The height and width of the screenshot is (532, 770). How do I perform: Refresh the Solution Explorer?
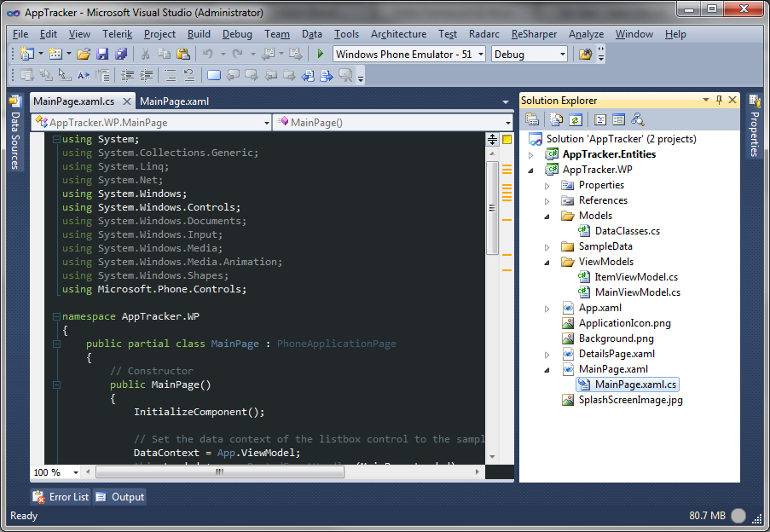pos(576,119)
